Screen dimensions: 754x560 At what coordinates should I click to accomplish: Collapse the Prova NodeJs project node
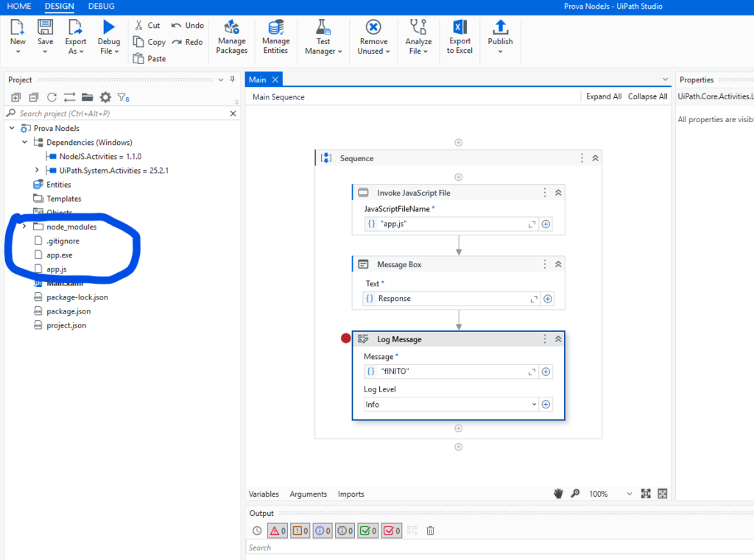coord(12,128)
